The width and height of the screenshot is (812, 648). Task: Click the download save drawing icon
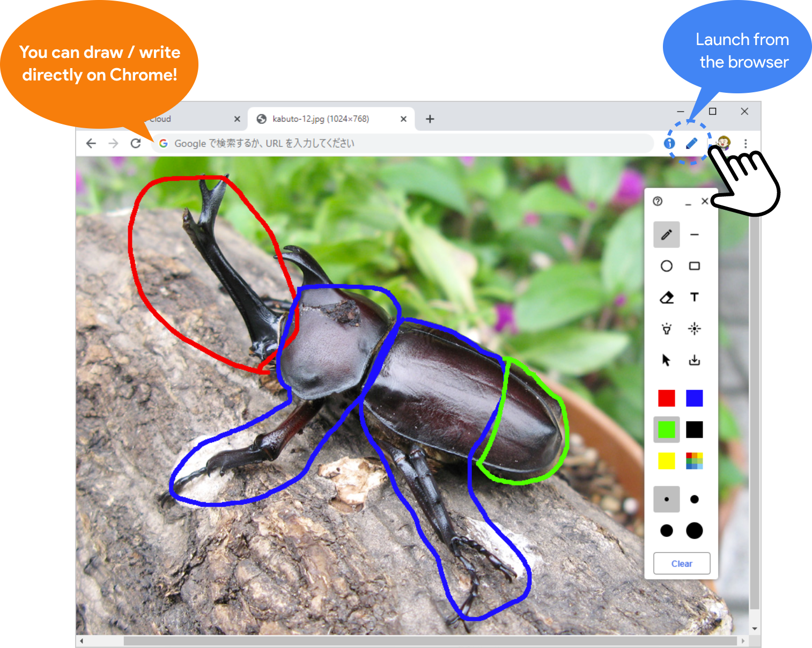coord(694,360)
